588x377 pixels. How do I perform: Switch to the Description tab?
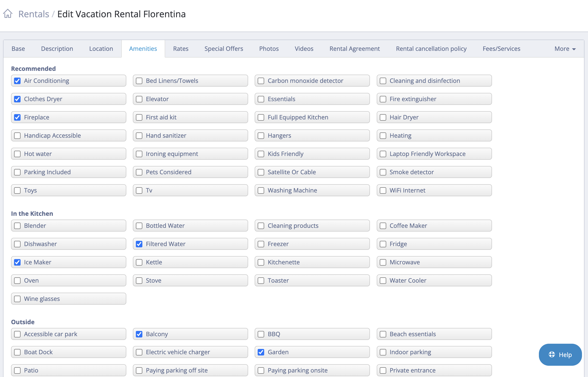pyautogui.click(x=57, y=49)
